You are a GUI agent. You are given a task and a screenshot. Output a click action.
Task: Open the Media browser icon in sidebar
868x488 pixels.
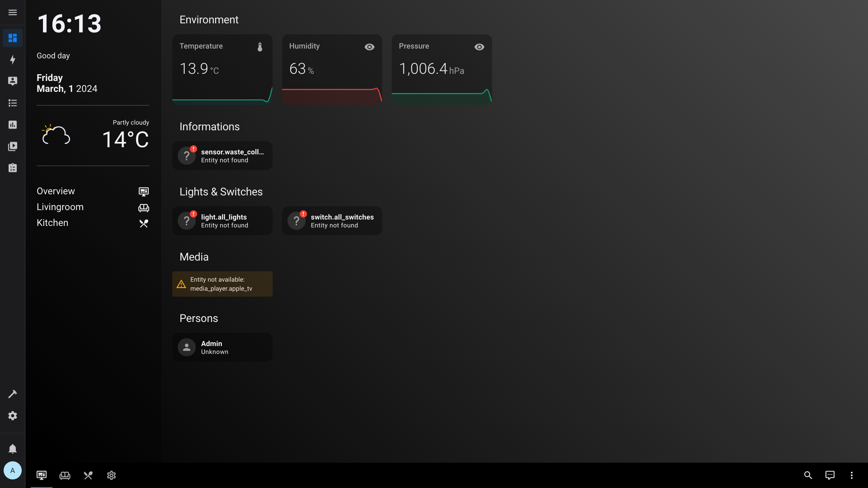tap(12, 146)
